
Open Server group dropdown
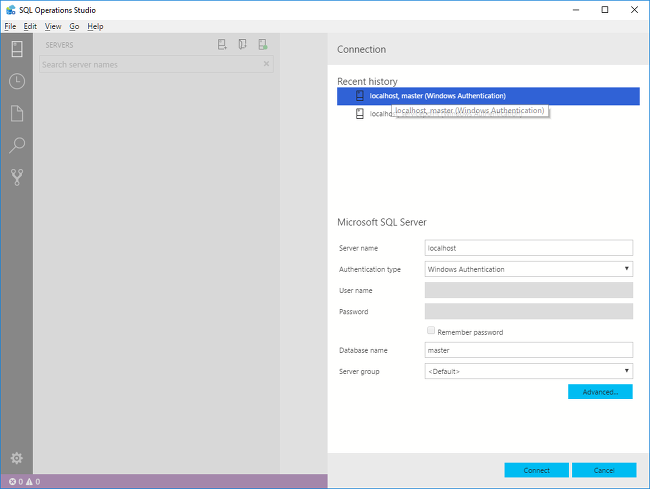[x=529, y=371]
